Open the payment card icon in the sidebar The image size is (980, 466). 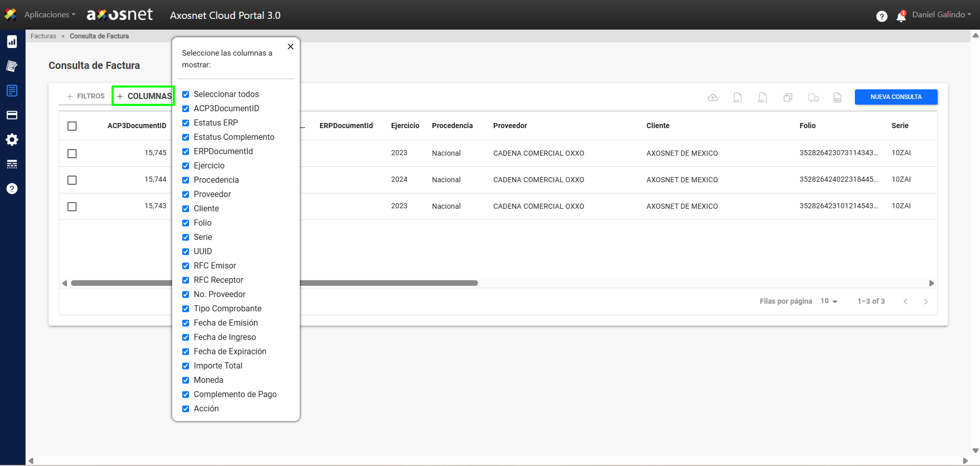[x=12, y=115]
